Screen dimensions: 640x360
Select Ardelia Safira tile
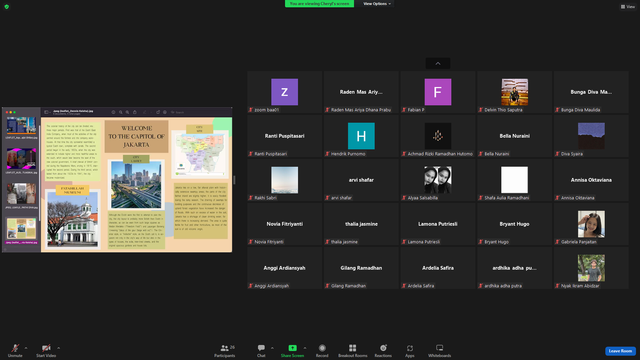tap(438, 268)
